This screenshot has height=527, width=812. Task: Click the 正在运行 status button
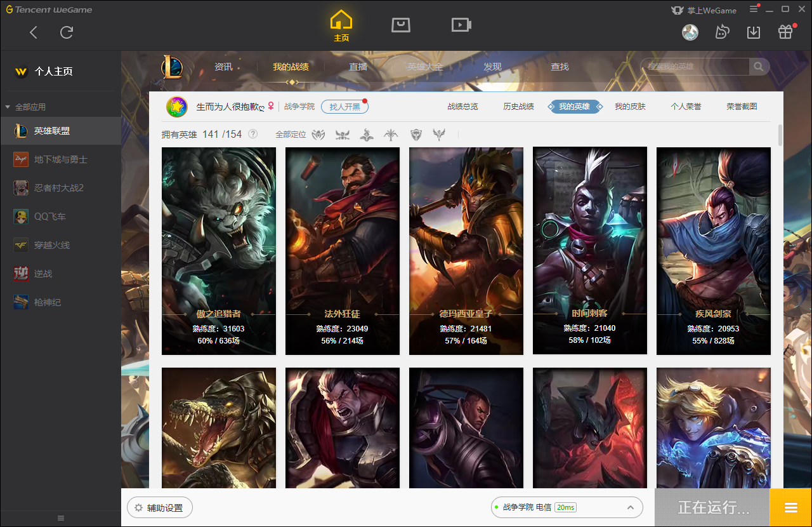(x=712, y=507)
